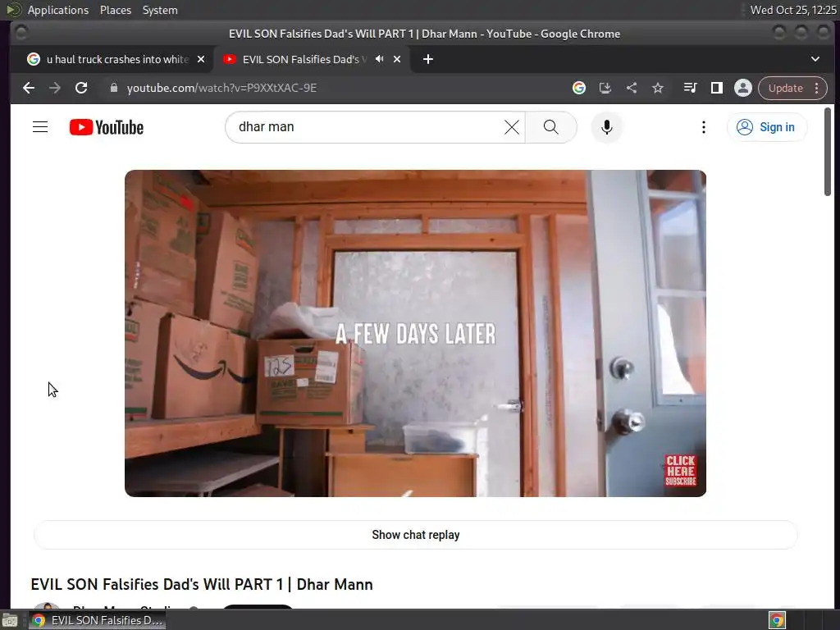Click the MATE logo icon in the top panel
This screenshot has width=840, height=630.
[x=13, y=10]
